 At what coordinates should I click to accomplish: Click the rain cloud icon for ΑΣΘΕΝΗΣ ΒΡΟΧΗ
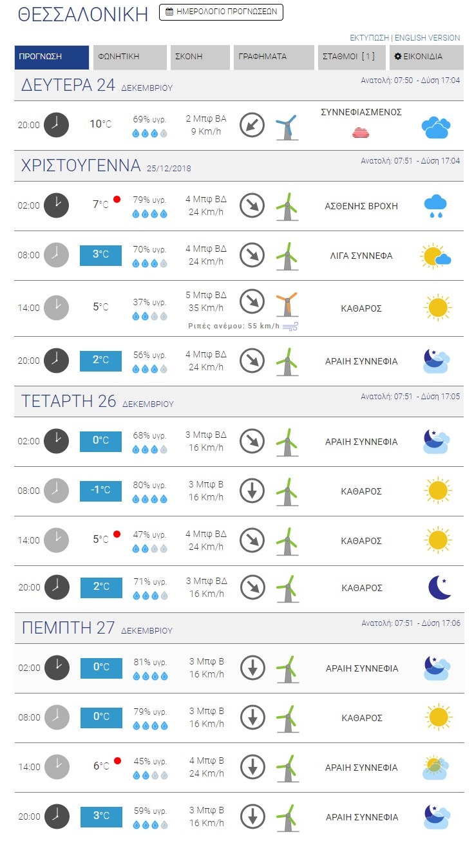pos(436,205)
